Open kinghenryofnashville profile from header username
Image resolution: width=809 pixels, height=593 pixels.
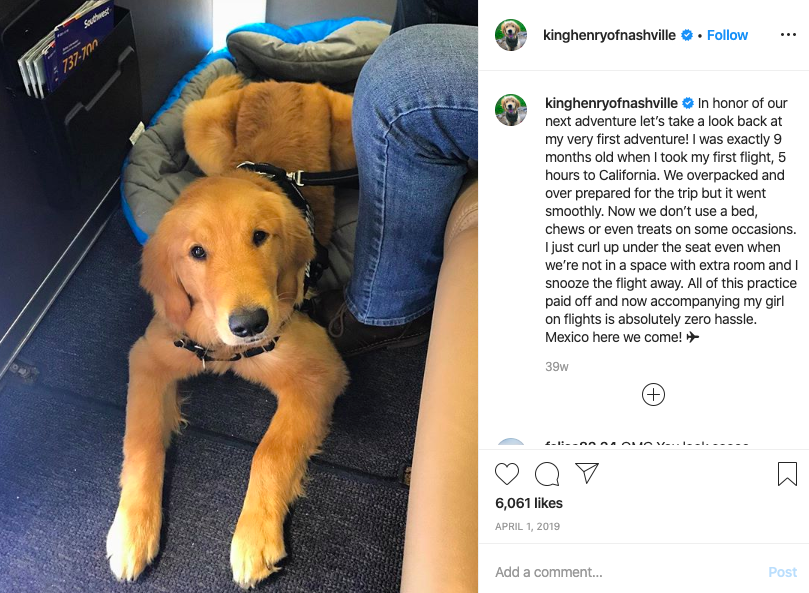pyautogui.click(x=609, y=35)
